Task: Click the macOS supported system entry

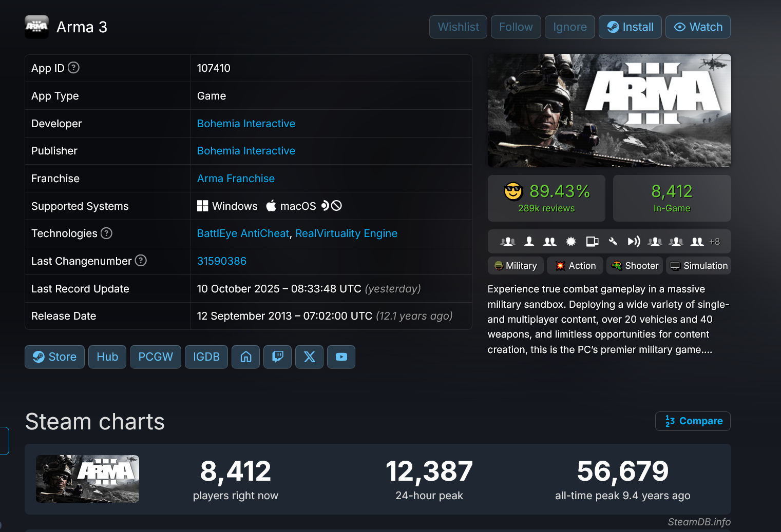Action: pos(291,206)
